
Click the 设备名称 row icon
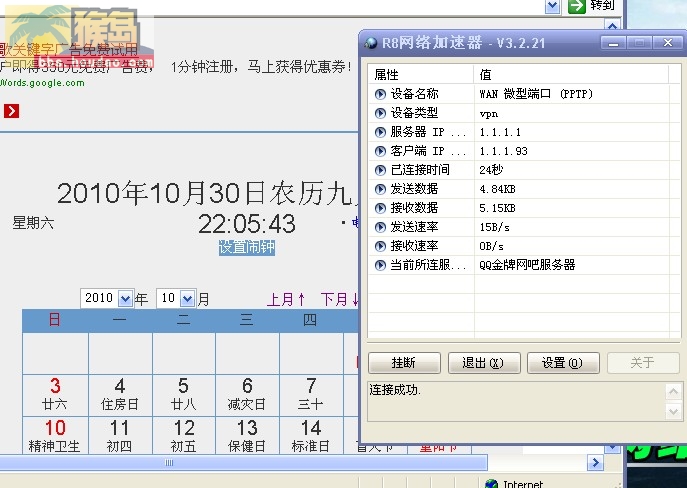click(x=380, y=94)
